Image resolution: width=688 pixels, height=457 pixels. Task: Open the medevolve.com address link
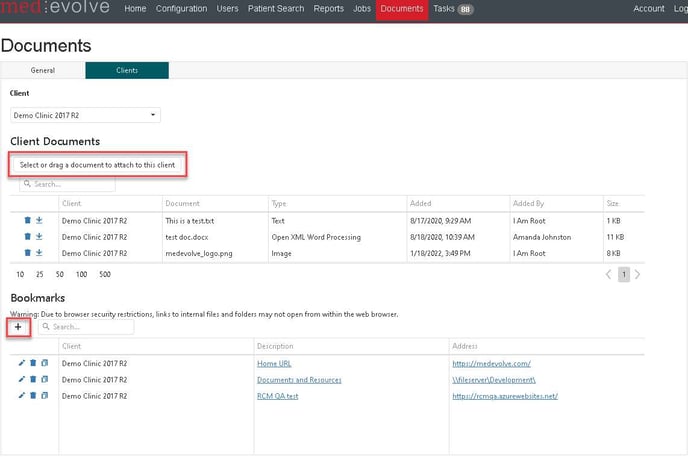pyautogui.click(x=490, y=363)
